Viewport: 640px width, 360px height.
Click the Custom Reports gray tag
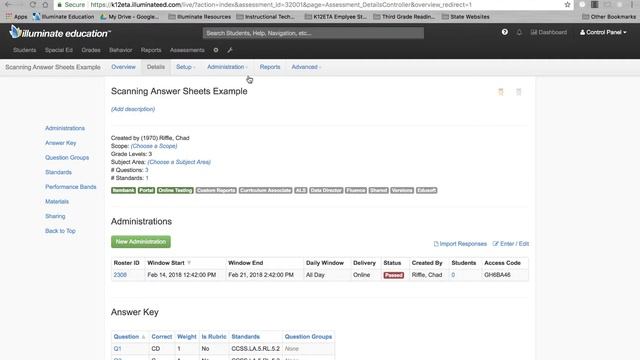(216, 190)
